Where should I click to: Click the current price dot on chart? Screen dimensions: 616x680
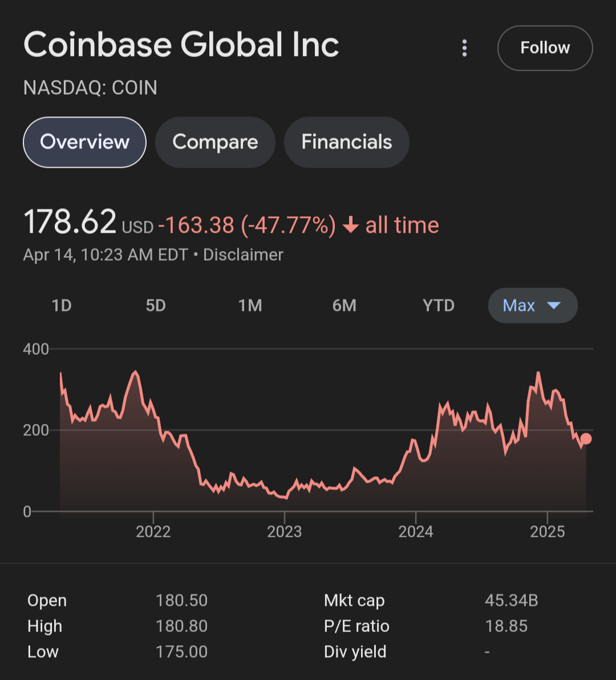(x=585, y=439)
